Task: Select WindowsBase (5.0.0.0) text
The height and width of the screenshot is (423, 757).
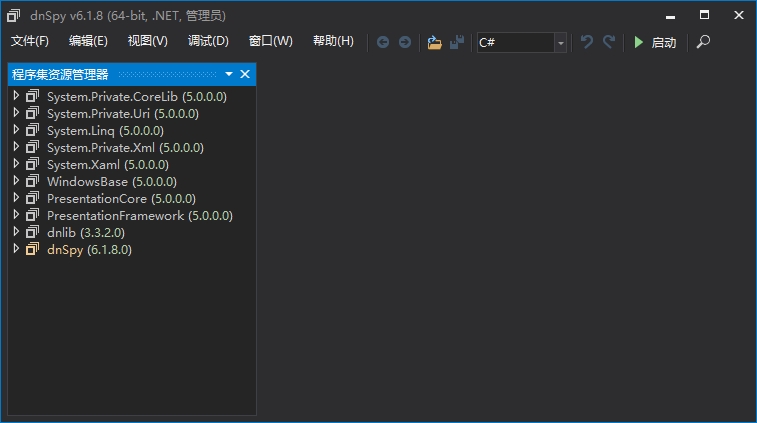Action: click(112, 182)
